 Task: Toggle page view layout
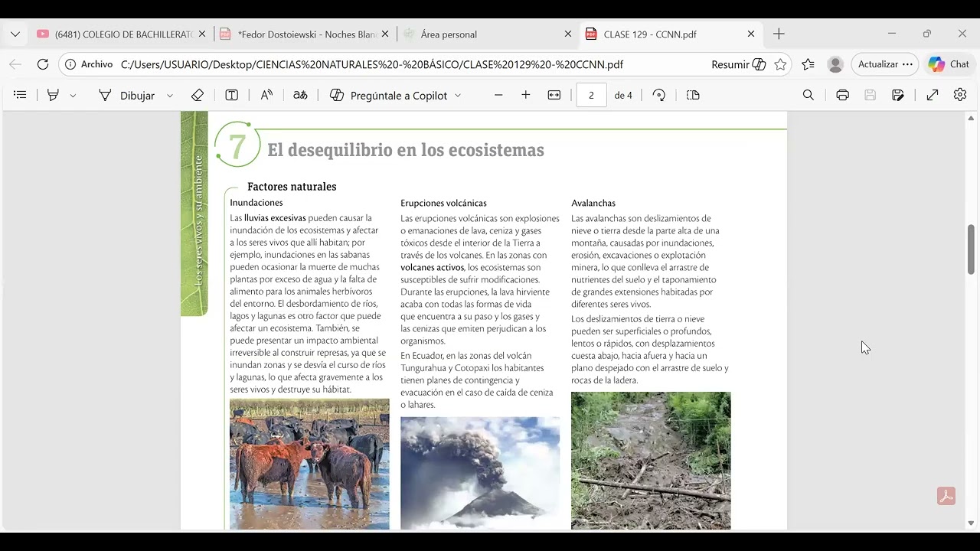coord(693,95)
